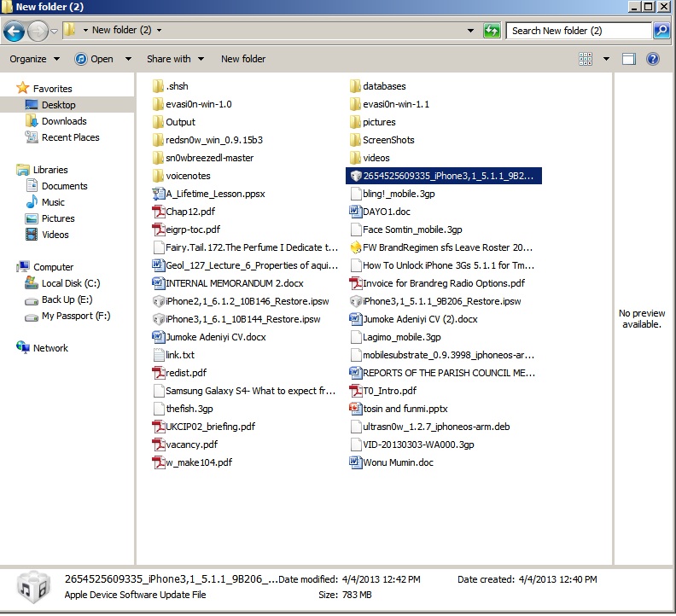Click the Help question mark icon
The image size is (676, 616).
pyautogui.click(x=653, y=59)
